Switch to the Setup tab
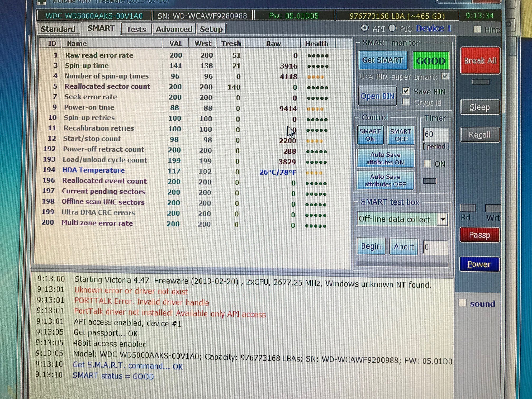The image size is (532, 399). (211, 29)
